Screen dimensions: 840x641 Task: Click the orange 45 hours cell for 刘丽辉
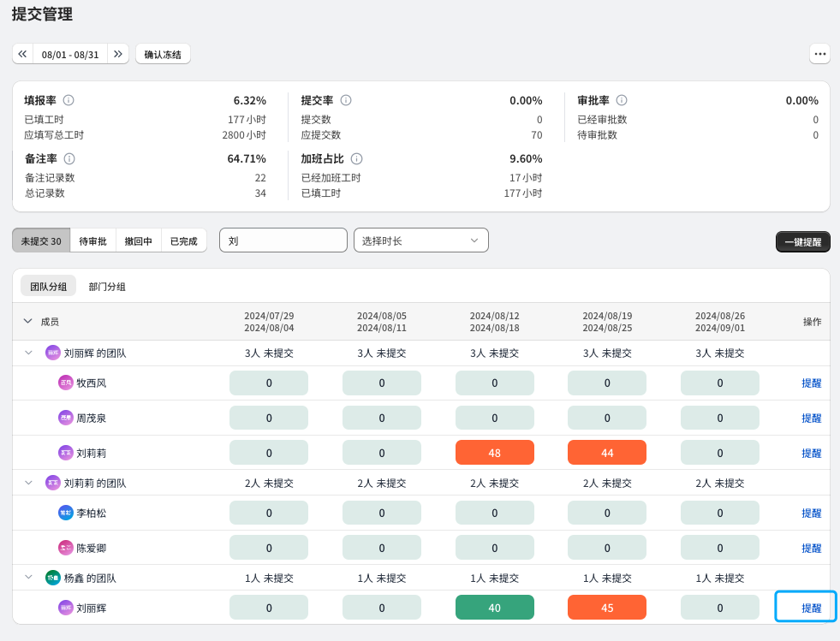click(x=607, y=608)
